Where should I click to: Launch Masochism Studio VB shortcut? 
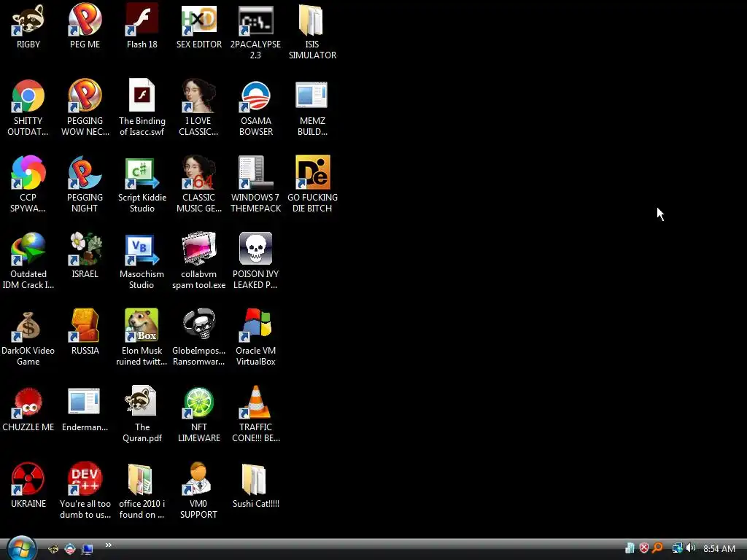coord(142,249)
